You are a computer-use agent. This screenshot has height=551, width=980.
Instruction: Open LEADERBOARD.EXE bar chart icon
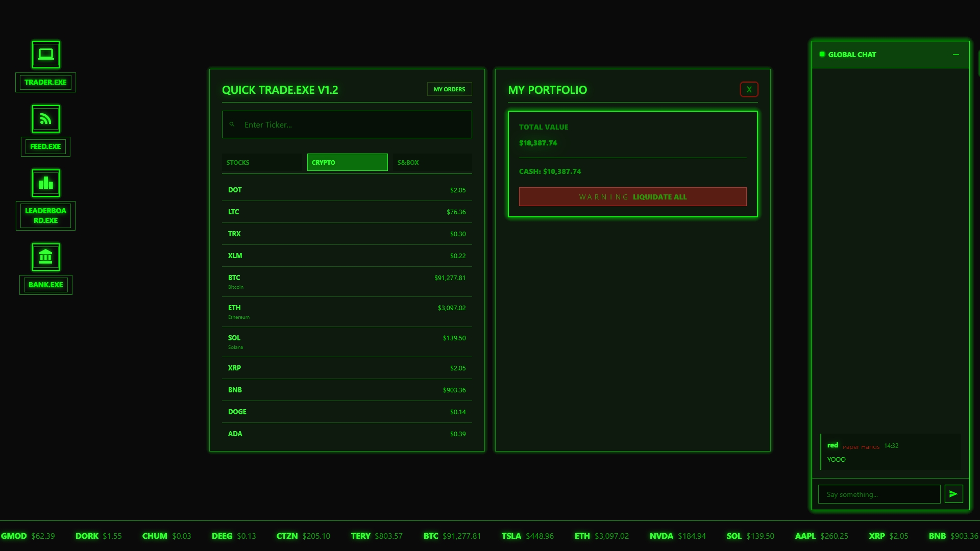46,183
